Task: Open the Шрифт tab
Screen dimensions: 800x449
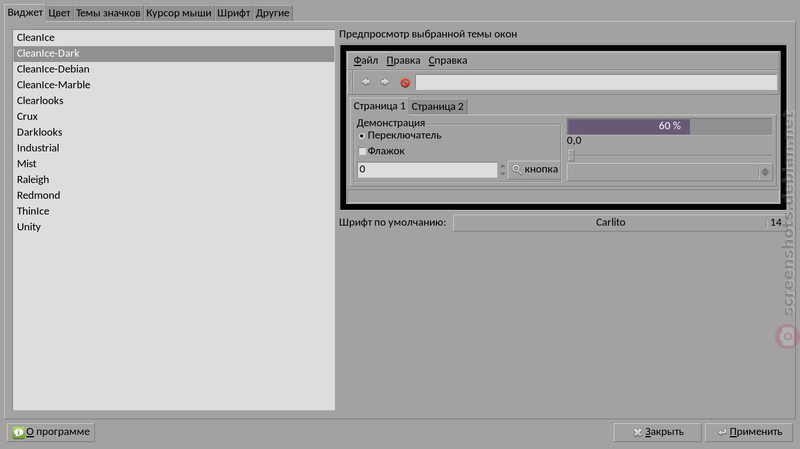Action: click(x=233, y=13)
